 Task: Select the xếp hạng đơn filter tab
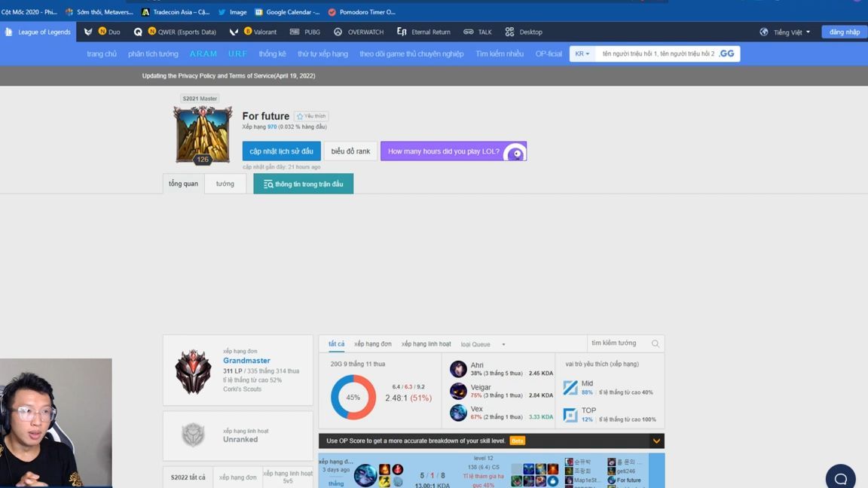[x=373, y=344]
